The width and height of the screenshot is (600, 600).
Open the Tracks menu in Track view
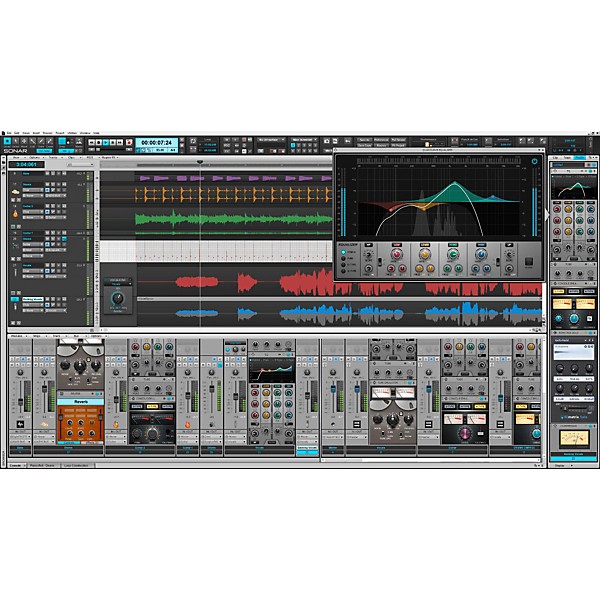point(53,157)
